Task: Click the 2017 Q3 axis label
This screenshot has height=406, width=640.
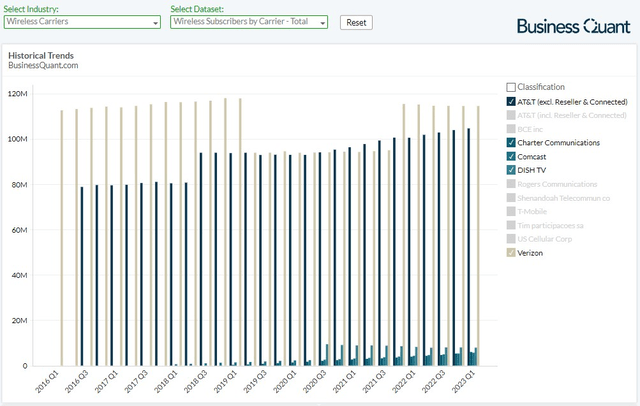Action: [x=136, y=382]
